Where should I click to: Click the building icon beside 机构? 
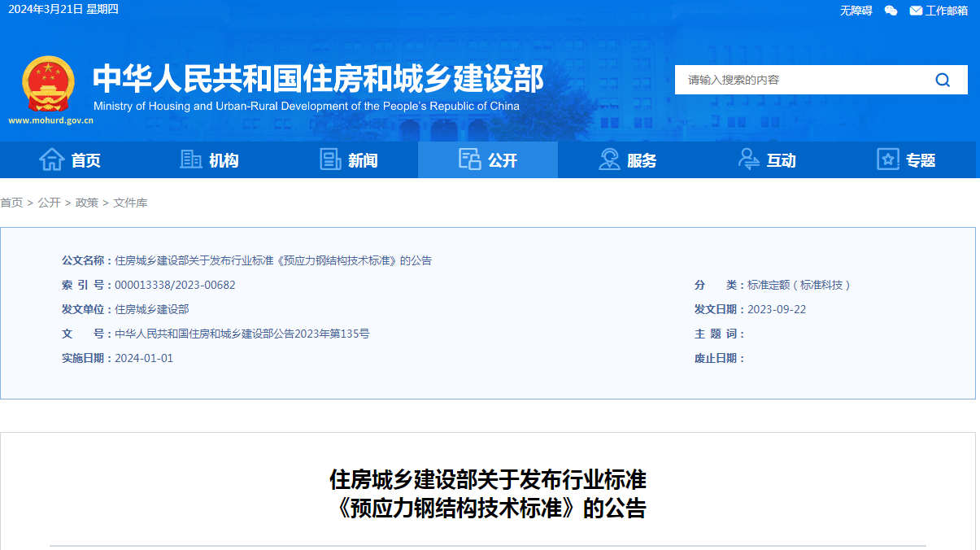tap(190, 159)
